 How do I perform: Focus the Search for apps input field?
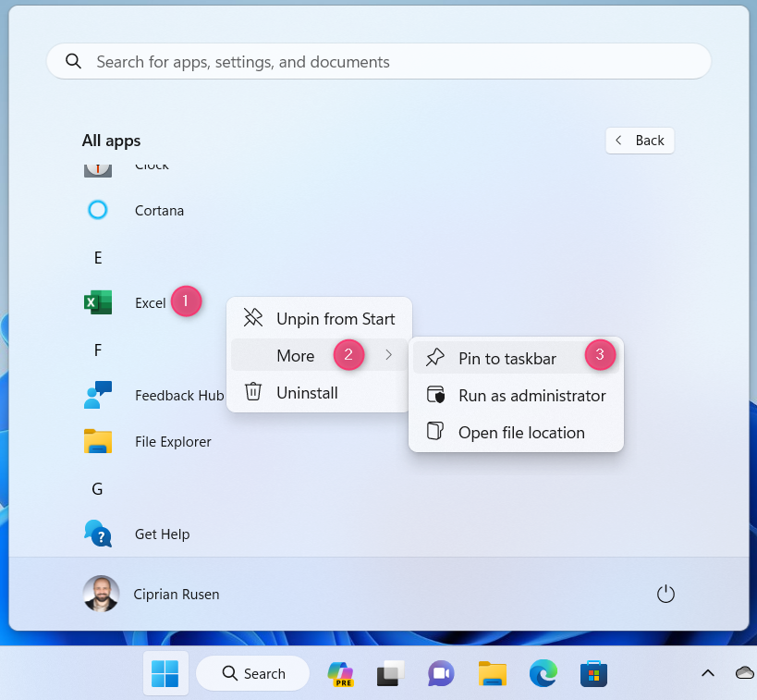(379, 61)
